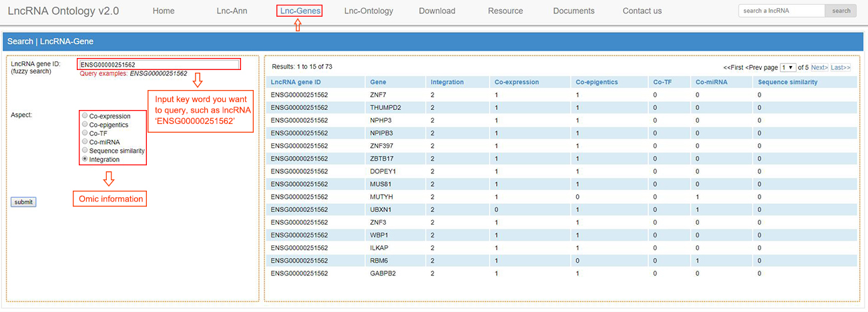Viewport: 868px width, 312px height.
Task: Focus the 'search a lncRNA' box
Action: (781, 11)
